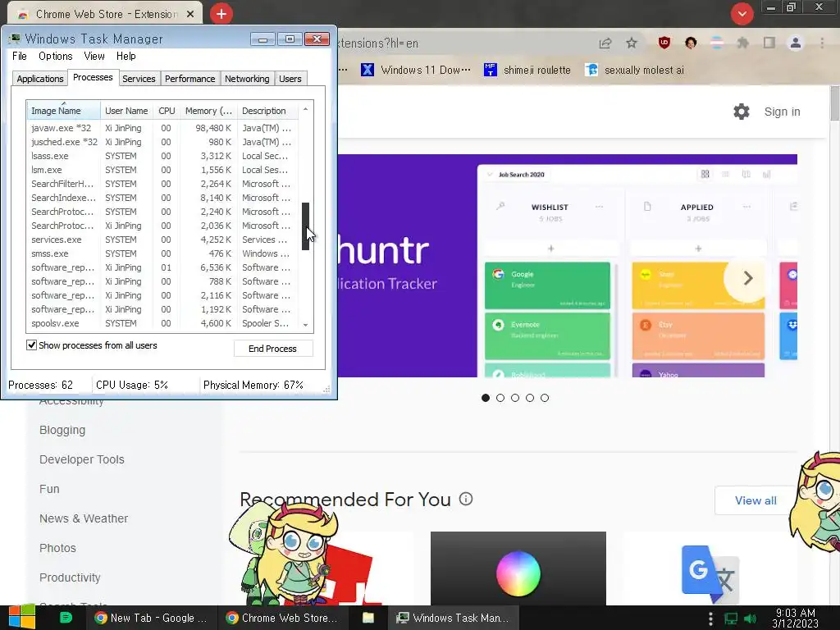Click the End Process button
Image resolution: width=840 pixels, height=630 pixels.
(x=272, y=348)
